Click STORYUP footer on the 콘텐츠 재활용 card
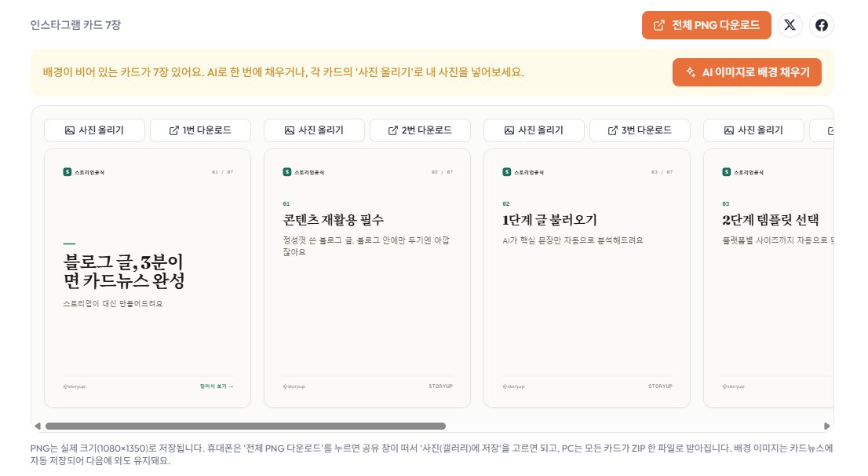Image resolution: width=868 pixels, height=476 pixels. pyautogui.click(x=440, y=386)
